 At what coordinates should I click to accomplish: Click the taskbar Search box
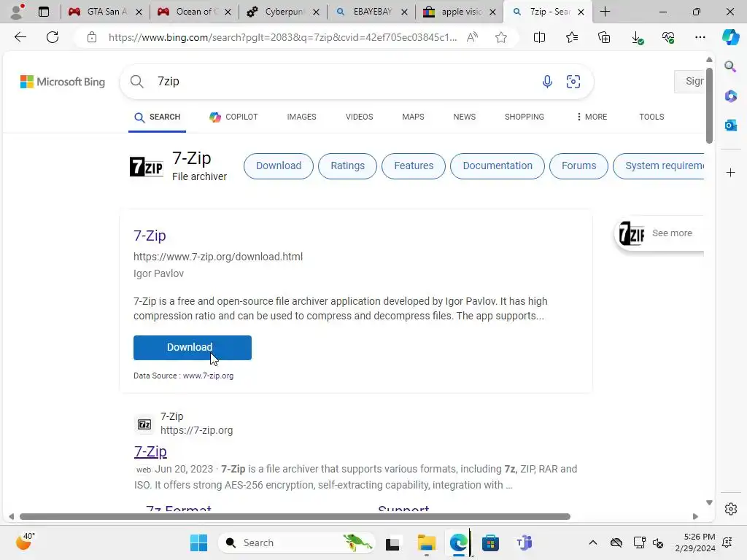296,542
